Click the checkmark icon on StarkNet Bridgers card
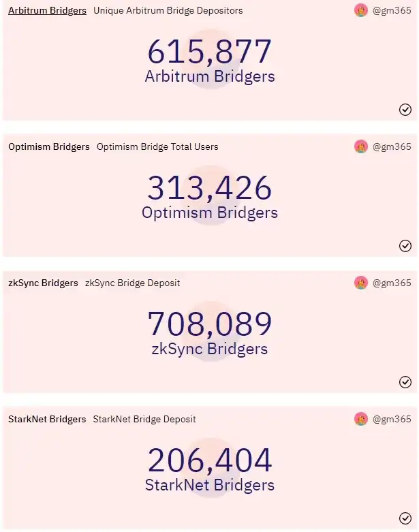This screenshot has width=419, height=532. [x=405, y=518]
